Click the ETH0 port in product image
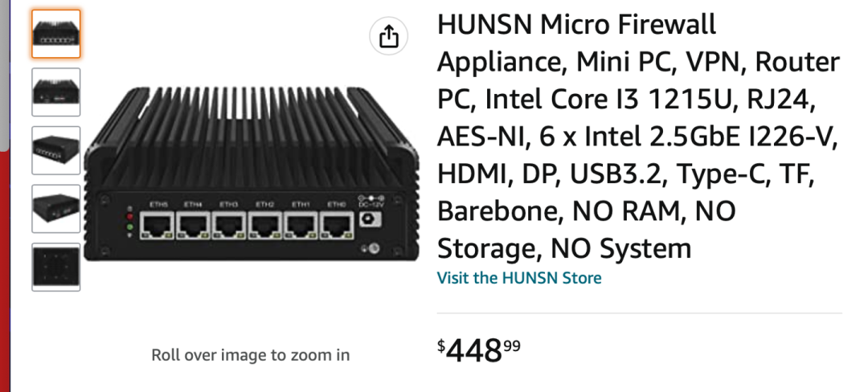 337,227
